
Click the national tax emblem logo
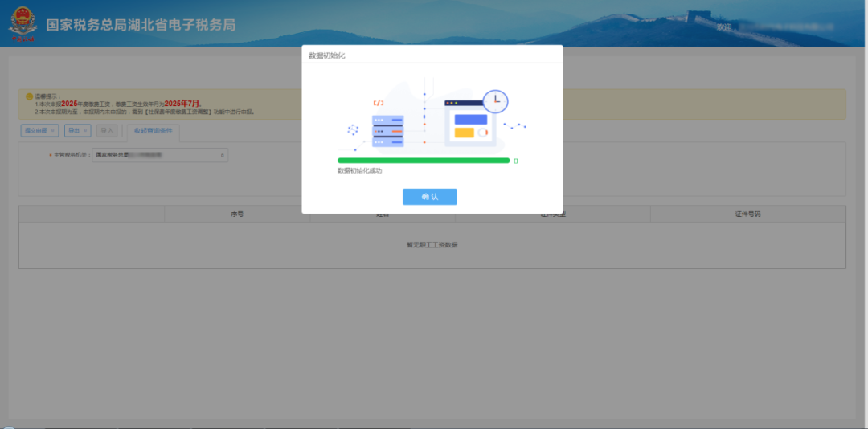[x=23, y=24]
